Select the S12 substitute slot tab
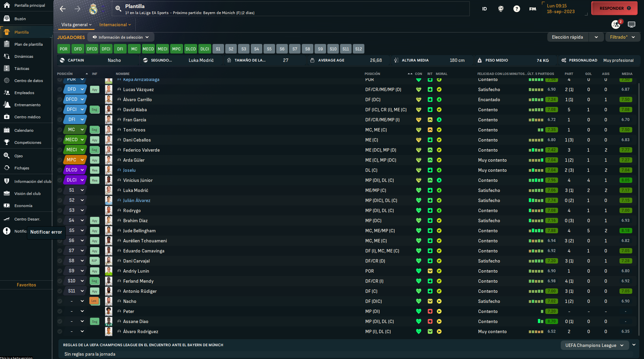 359,49
